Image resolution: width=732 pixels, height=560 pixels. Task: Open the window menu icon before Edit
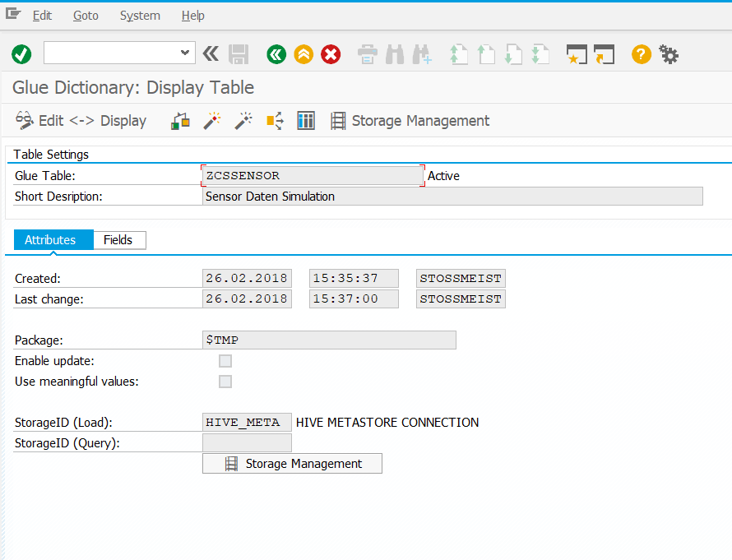(x=13, y=14)
